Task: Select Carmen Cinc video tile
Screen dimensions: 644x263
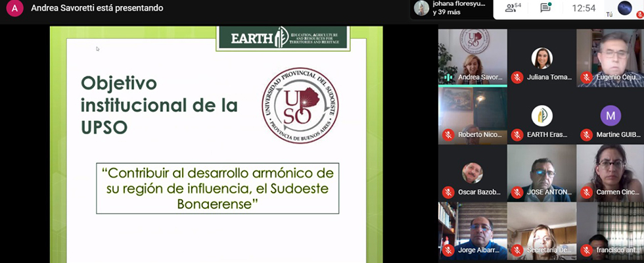Action: (x=610, y=173)
